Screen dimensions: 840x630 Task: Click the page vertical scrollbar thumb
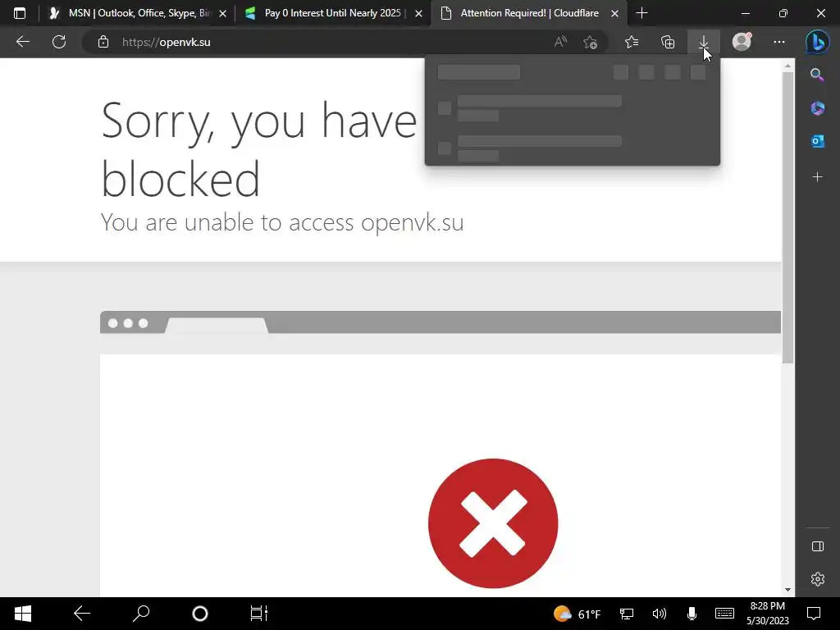pyautogui.click(x=787, y=217)
